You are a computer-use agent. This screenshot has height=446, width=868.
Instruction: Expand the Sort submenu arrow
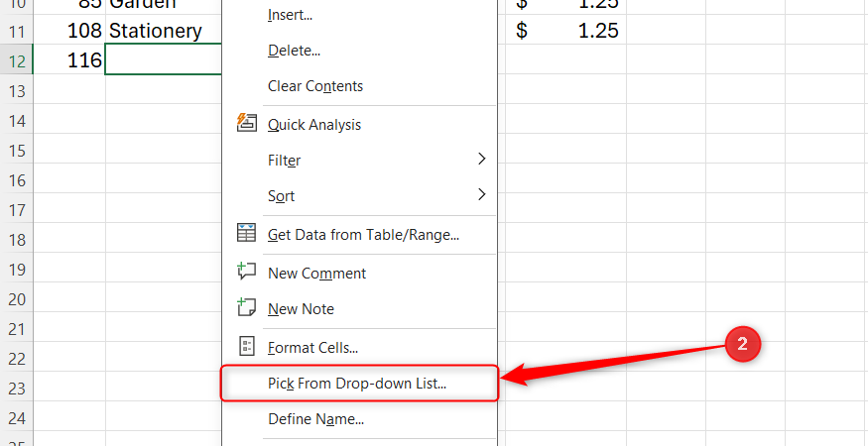[481, 194]
